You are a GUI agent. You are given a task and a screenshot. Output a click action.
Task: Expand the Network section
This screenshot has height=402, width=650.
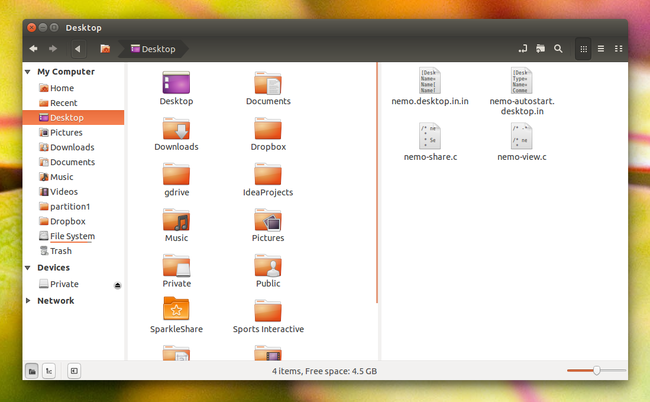(x=28, y=300)
